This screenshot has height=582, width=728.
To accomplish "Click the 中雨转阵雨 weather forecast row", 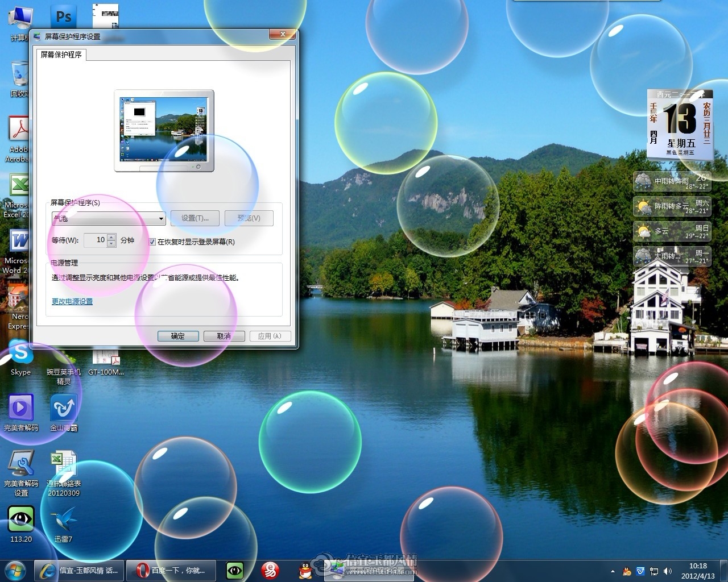I will point(672,181).
